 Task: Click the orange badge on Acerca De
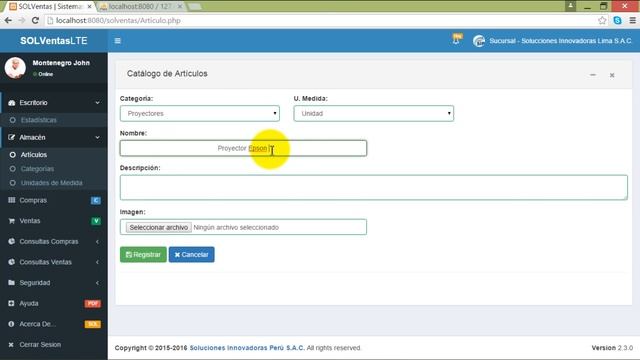pos(93,324)
